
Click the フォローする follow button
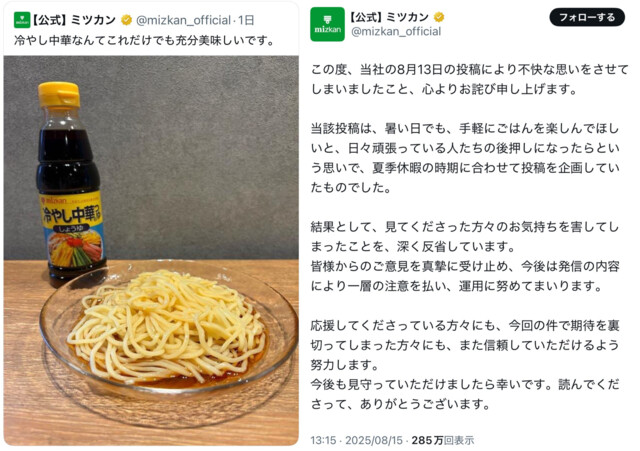point(587,18)
